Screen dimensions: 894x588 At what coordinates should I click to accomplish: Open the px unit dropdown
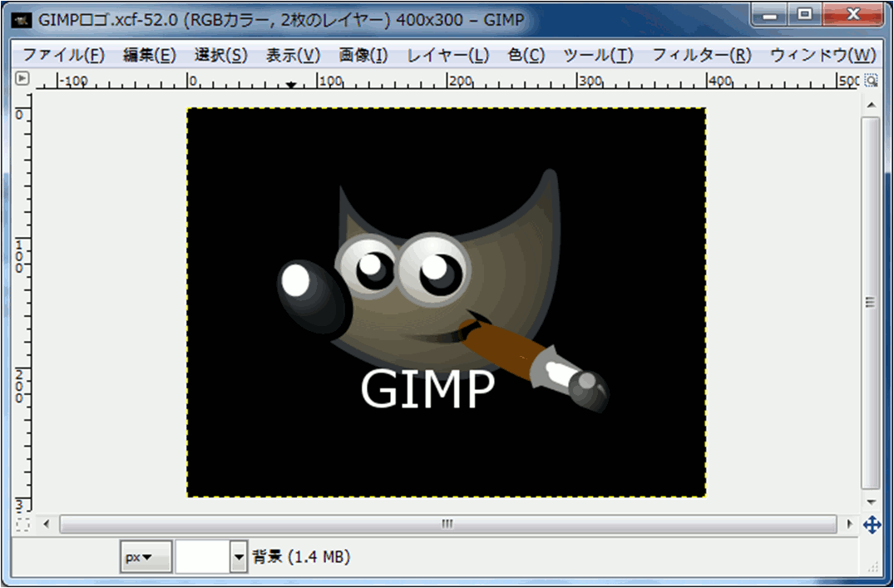[146, 557]
